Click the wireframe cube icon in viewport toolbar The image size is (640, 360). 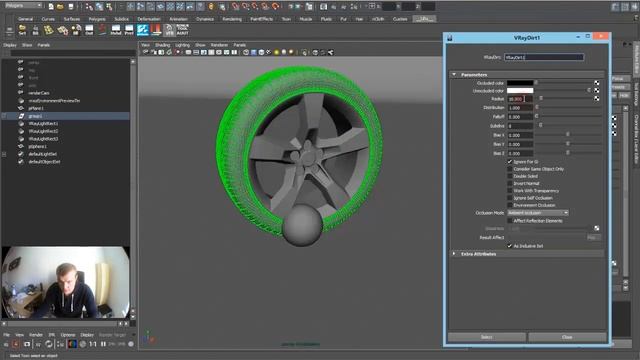[246, 52]
